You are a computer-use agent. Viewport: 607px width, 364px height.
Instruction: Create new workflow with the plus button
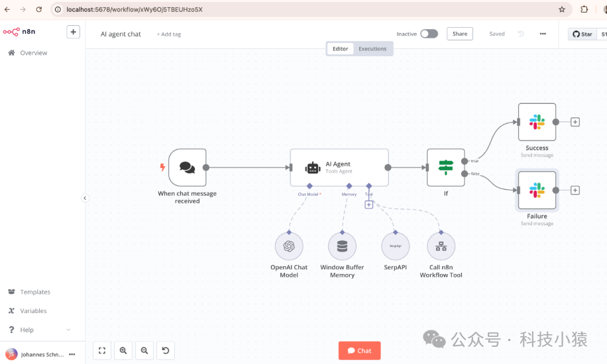73,32
